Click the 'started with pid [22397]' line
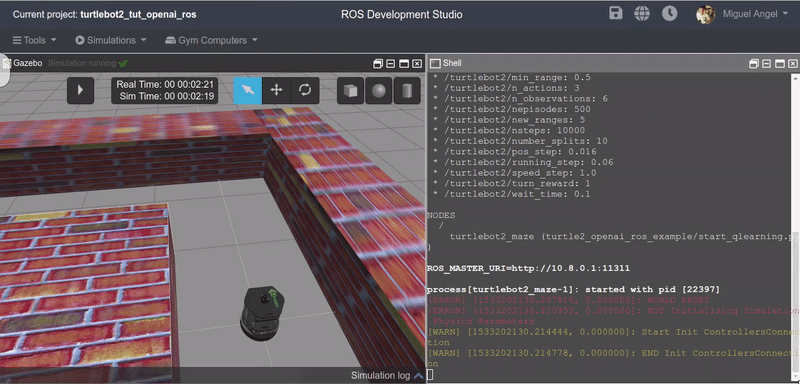The height and width of the screenshot is (384, 800). (x=573, y=290)
